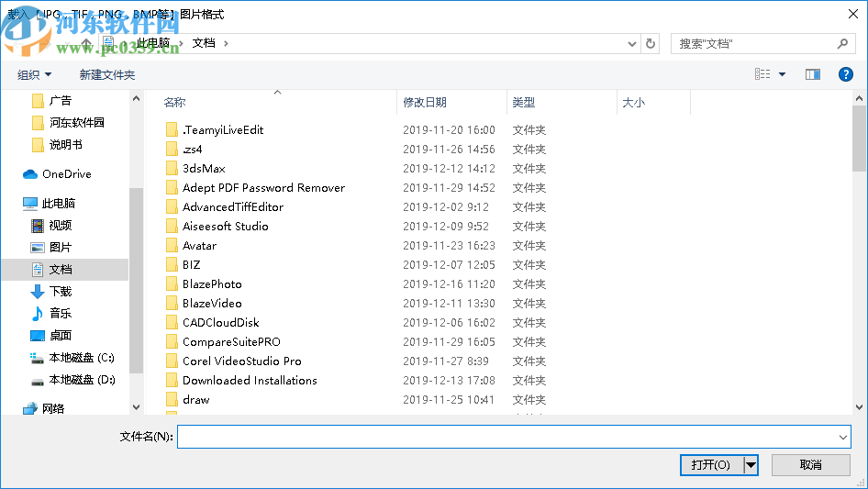Image resolution: width=868 pixels, height=489 pixels.
Task: Go to 桌面 in sidebar
Action: [51, 336]
